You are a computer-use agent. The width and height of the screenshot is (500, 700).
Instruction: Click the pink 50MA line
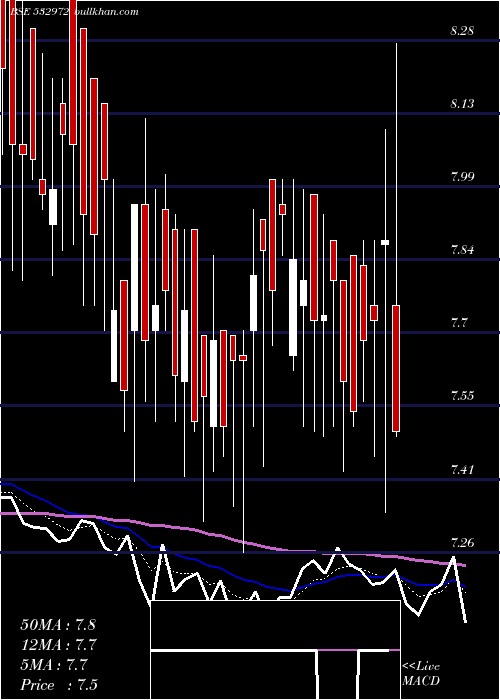pos(232,538)
